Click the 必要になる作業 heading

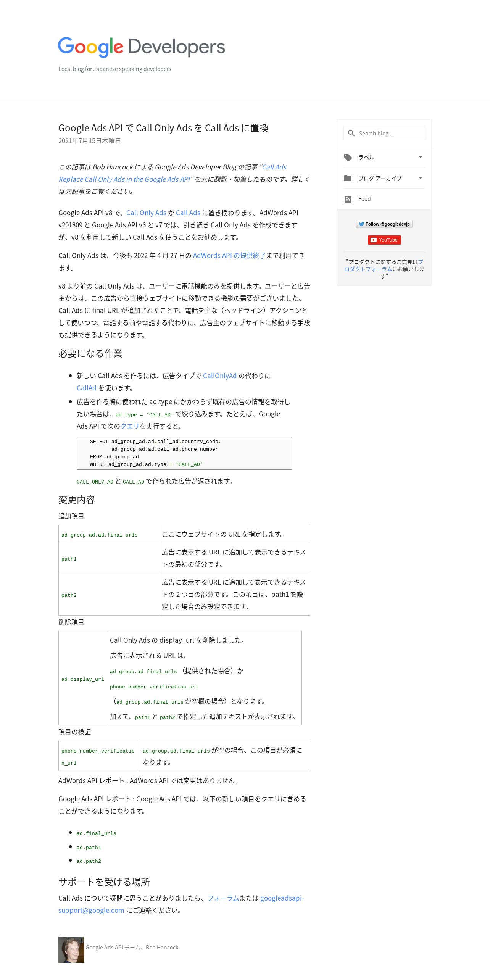coord(90,354)
